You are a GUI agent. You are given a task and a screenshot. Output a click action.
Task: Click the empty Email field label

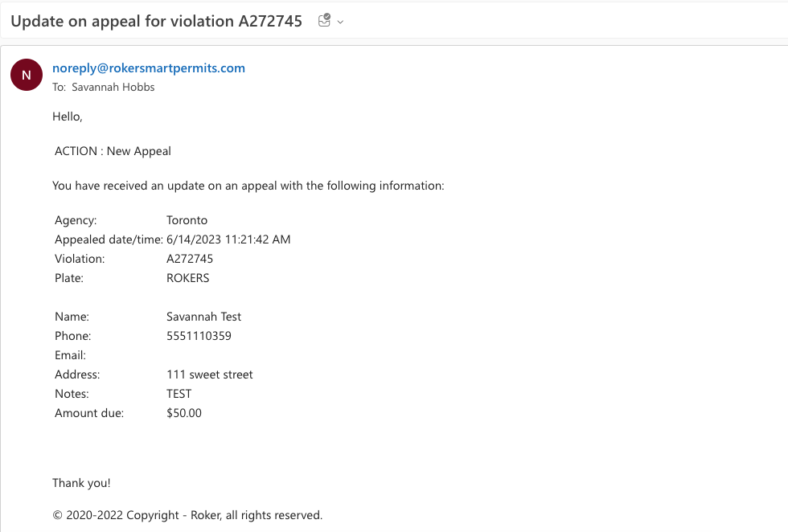coord(71,355)
